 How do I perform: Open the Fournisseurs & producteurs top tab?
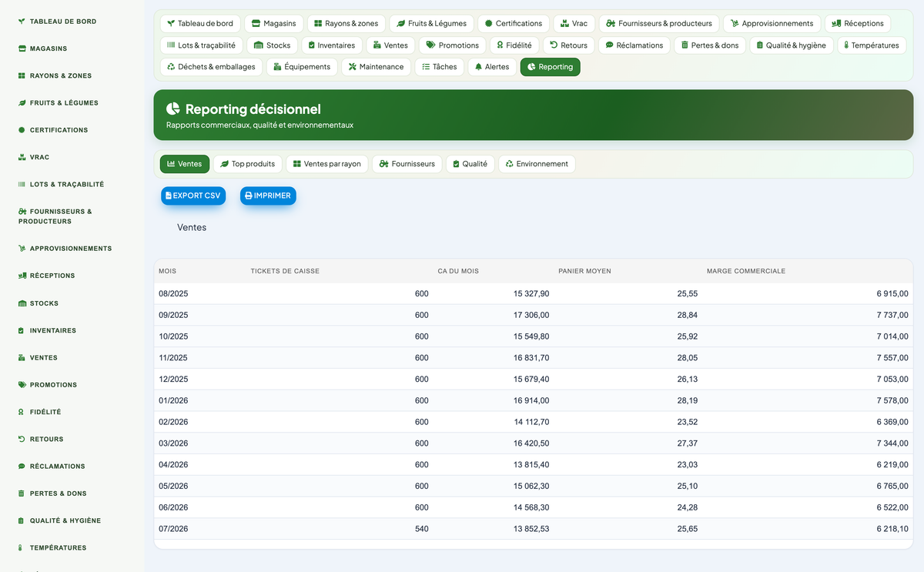[x=659, y=24]
